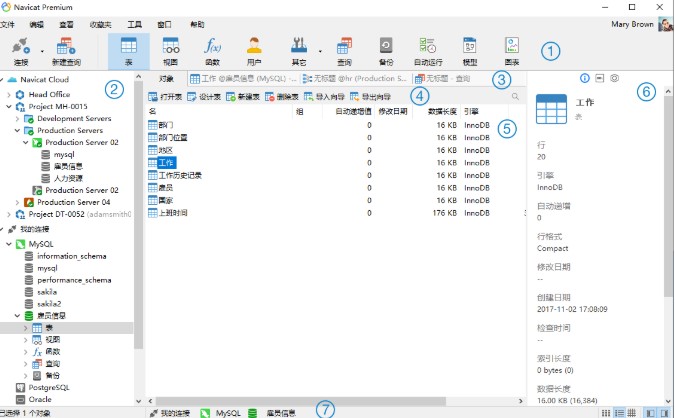Expand the Head Office tree node
This screenshot has width=675, height=418.
(x=9, y=94)
